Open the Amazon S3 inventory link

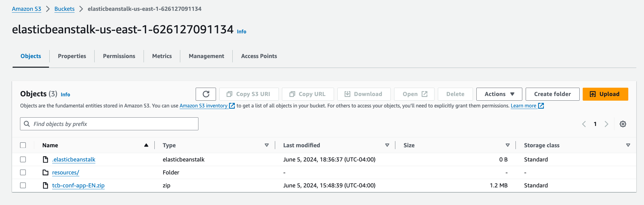204,106
